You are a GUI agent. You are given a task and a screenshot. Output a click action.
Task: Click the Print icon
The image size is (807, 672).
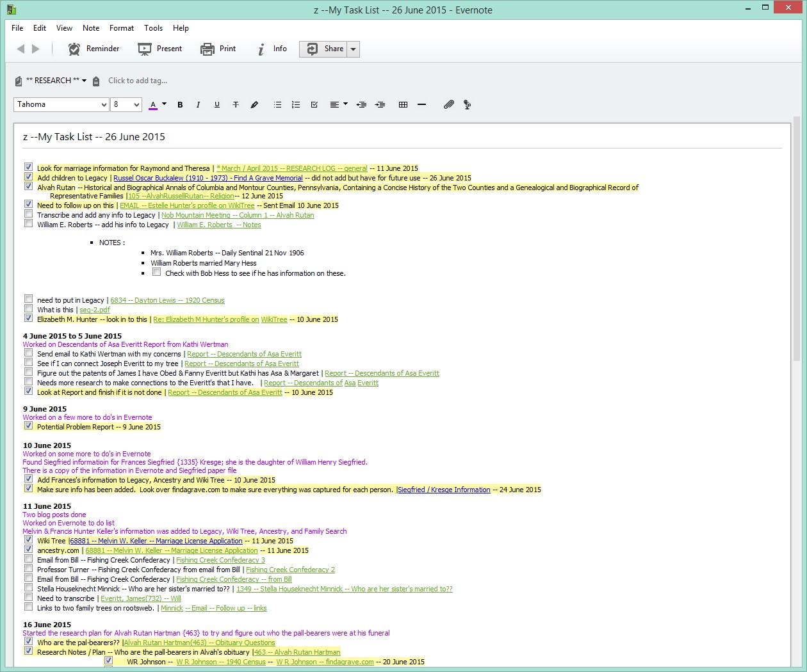[208, 49]
